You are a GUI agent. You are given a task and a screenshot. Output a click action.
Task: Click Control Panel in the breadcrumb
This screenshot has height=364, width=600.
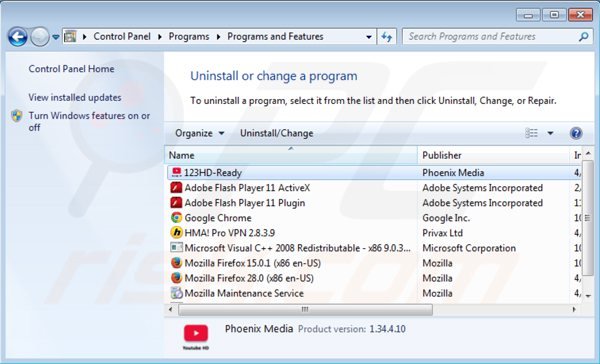(x=122, y=37)
